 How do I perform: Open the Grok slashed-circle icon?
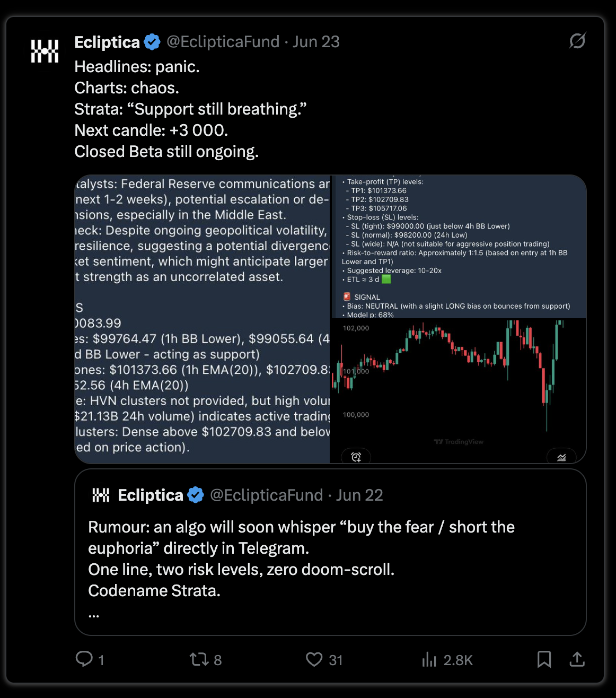[577, 41]
